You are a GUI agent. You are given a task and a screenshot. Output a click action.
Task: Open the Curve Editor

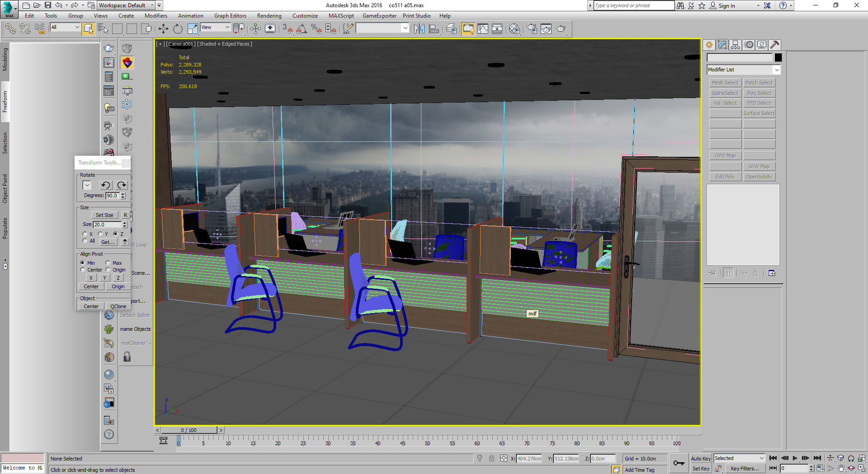pos(483,29)
